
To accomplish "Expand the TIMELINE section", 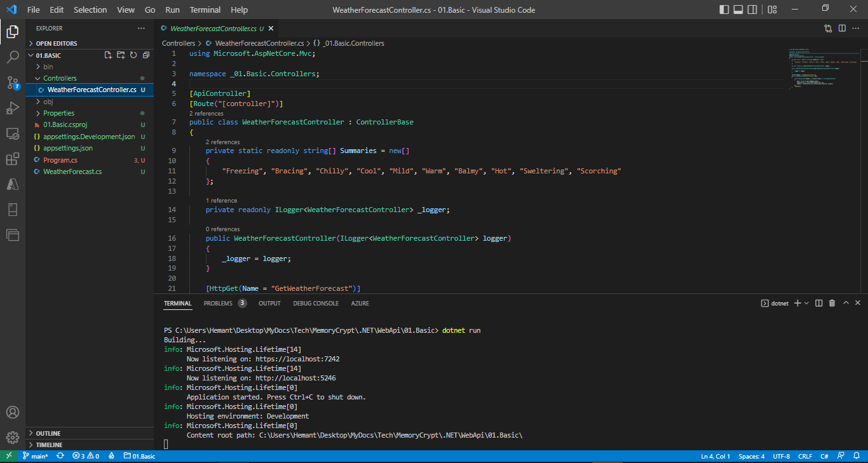I will pyautogui.click(x=90, y=445).
